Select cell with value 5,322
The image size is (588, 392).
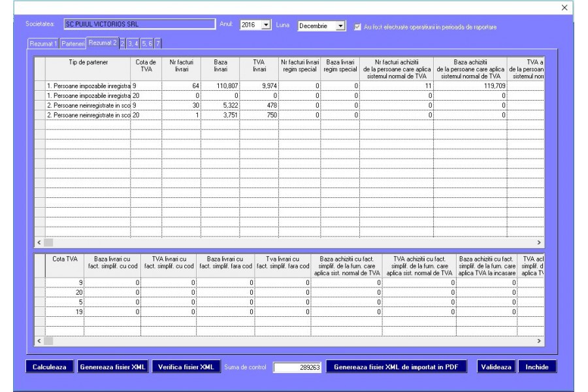[x=221, y=105]
